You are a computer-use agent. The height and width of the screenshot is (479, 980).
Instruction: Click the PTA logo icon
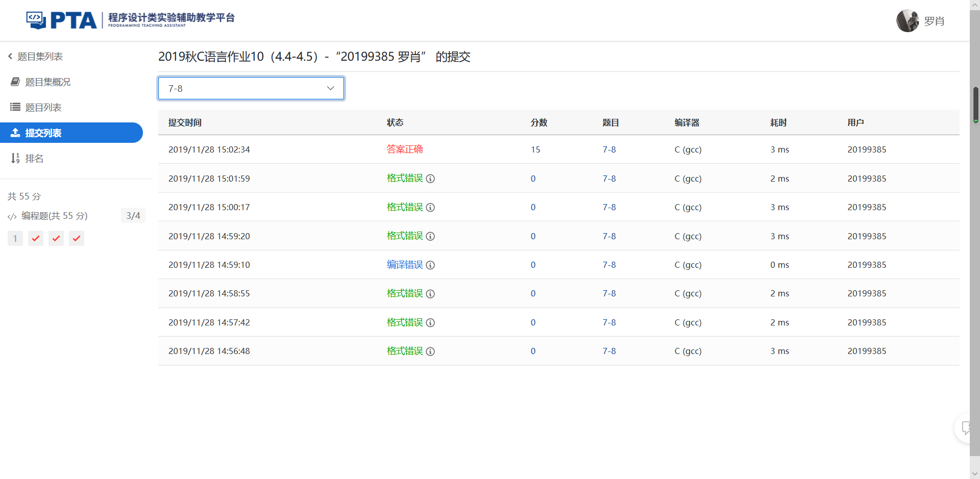pos(36,20)
